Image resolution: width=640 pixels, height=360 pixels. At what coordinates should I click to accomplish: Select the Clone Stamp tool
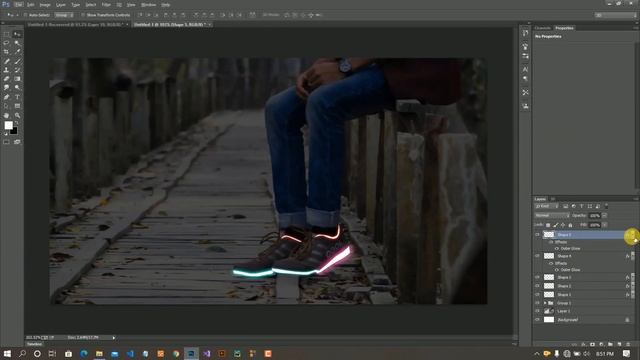[7, 70]
